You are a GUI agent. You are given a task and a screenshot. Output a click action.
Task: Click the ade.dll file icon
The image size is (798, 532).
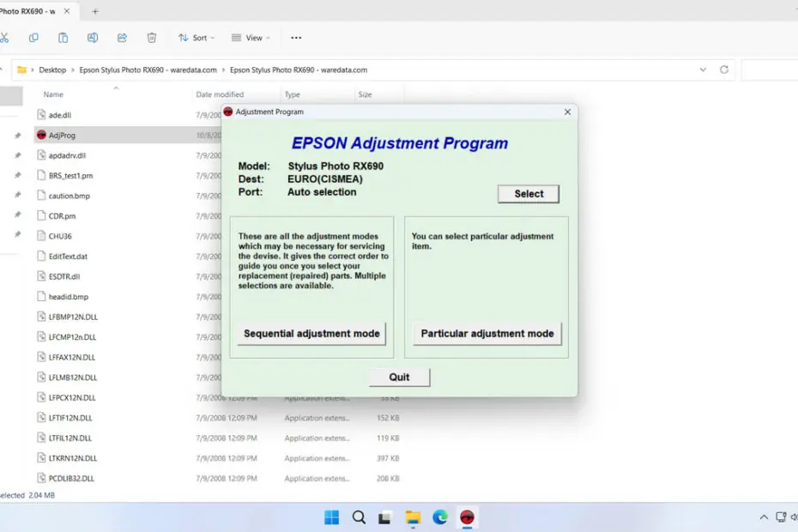click(x=41, y=114)
